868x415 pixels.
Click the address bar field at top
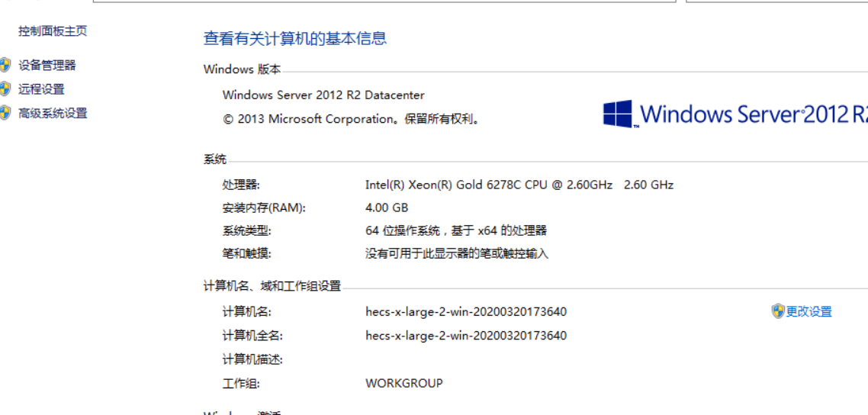(x=384, y=2)
